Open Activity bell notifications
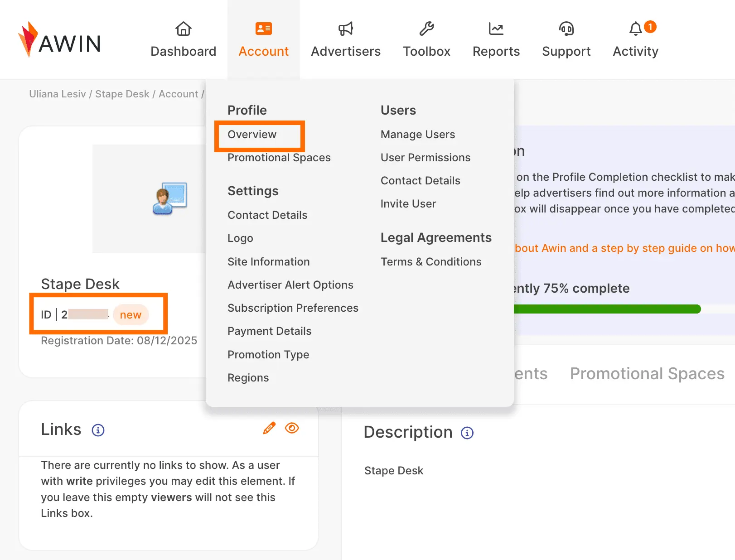735x560 pixels. [636, 29]
